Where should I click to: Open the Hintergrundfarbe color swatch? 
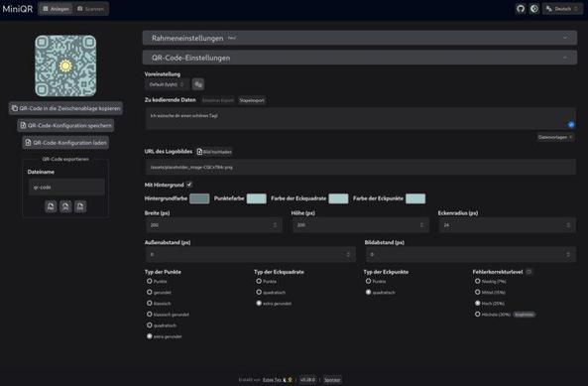click(x=199, y=198)
